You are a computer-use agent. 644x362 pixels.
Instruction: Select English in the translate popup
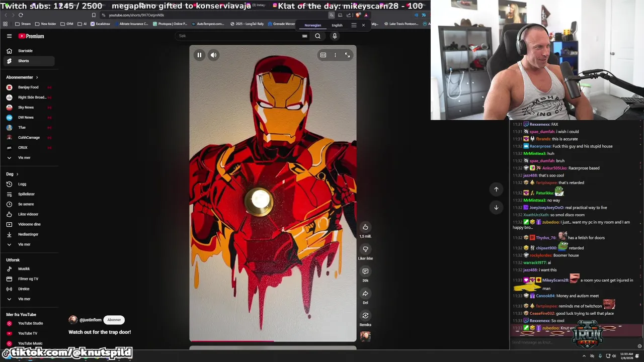[x=337, y=25]
